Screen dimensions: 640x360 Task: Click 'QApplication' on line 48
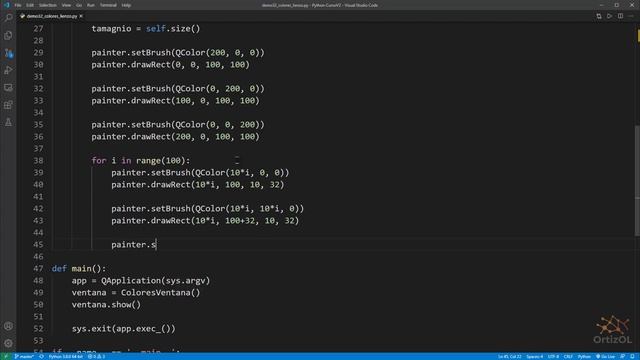[131, 280]
